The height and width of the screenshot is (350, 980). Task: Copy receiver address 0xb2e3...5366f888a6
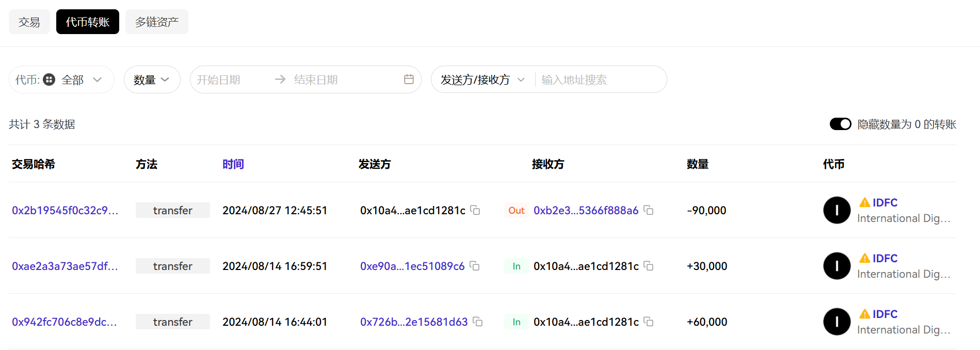click(x=649, y=210)
